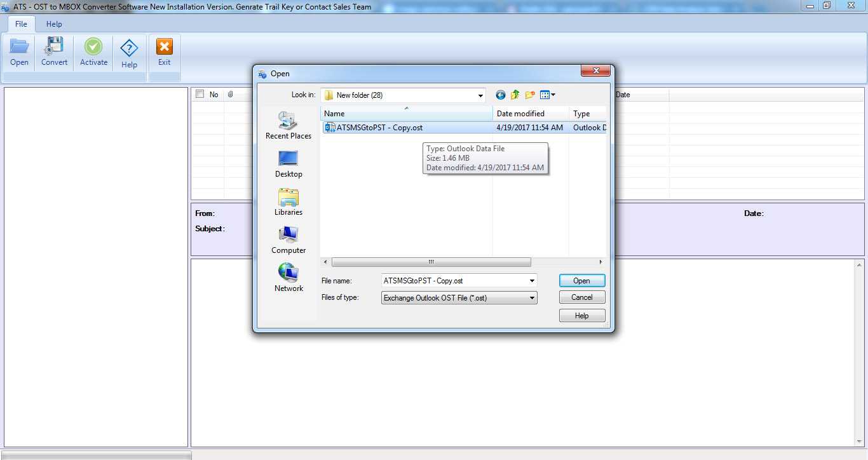
Task: Go back to previous folder in Open dialog
Action: click(x=500, y=95)
